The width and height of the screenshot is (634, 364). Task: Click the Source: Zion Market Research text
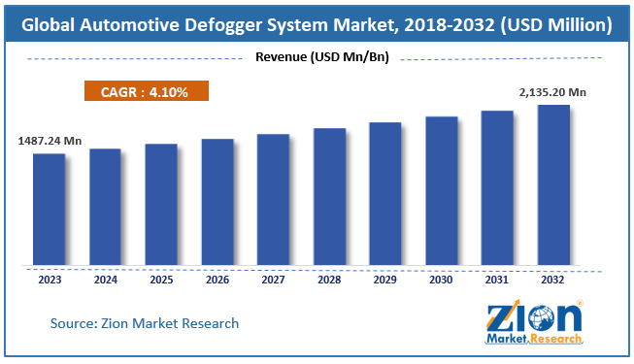145,323
